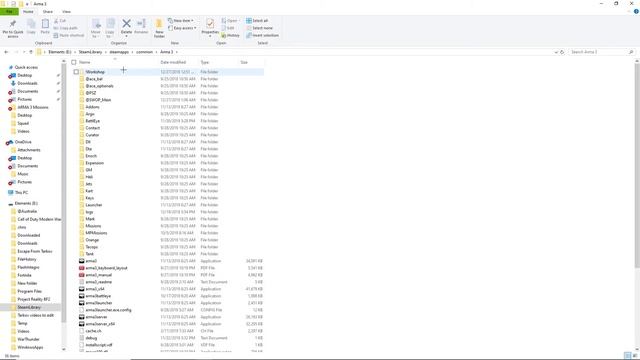Click the Pin to Quick access icon

(13, 24)
